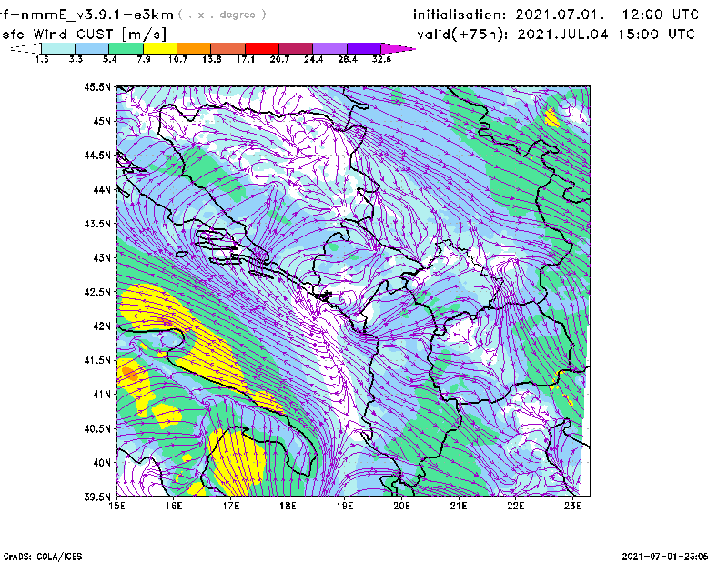Click legend value 7.9
Viewport: 728px width, 562px height.
click(144, 59)
